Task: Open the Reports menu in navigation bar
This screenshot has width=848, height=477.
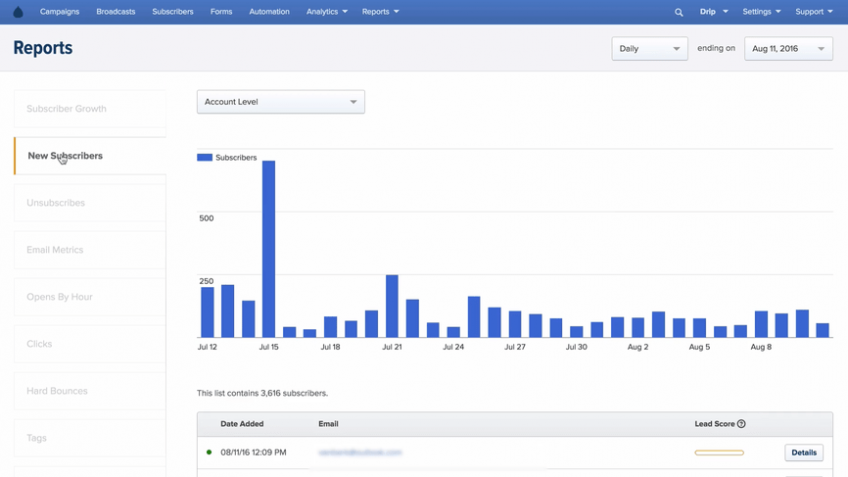Action: pyautogui.click(x=380, y=11)
